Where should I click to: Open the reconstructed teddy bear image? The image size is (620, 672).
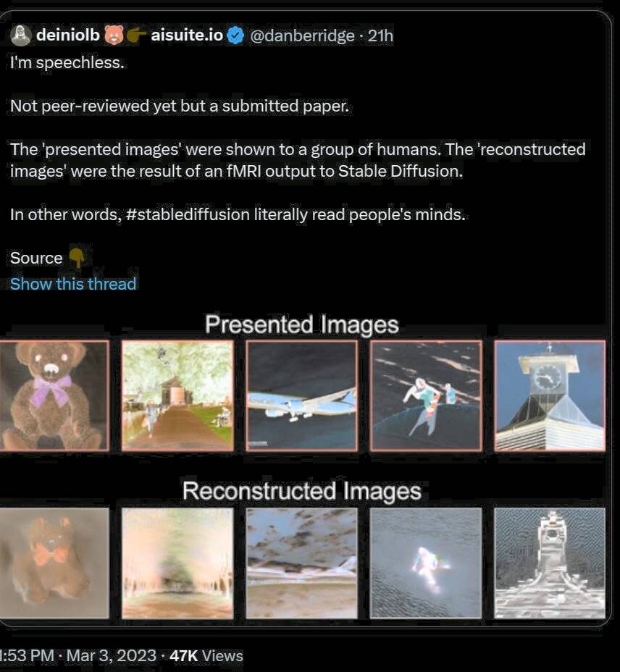54,563
